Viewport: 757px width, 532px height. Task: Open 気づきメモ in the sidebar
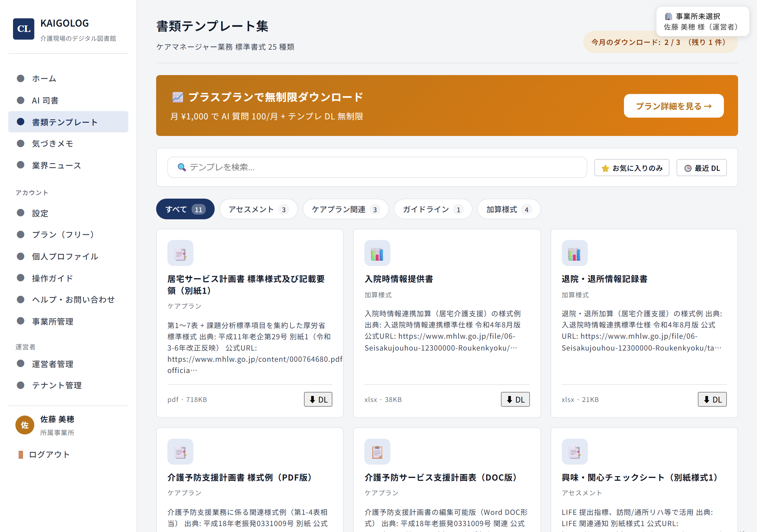point(68,143)
